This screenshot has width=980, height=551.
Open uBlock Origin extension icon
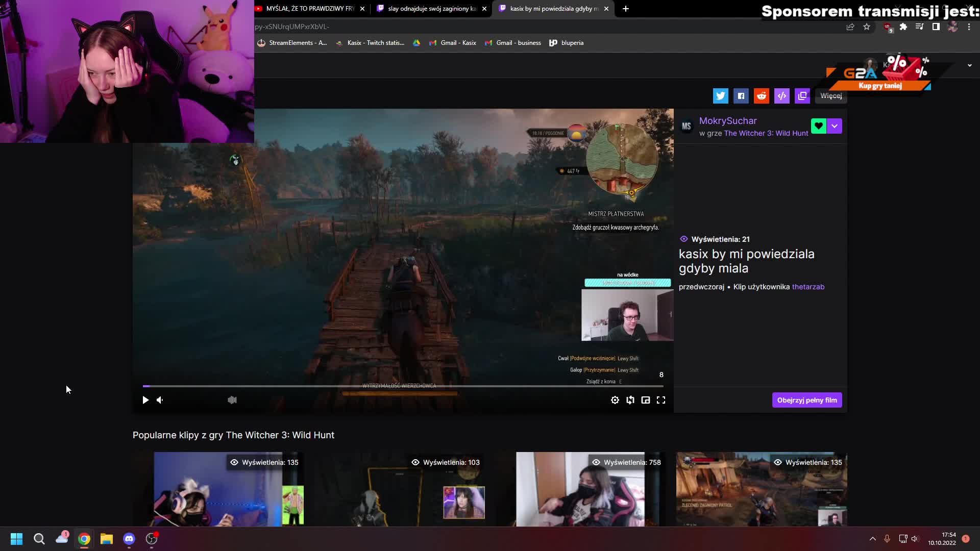[x=888, y=27]
